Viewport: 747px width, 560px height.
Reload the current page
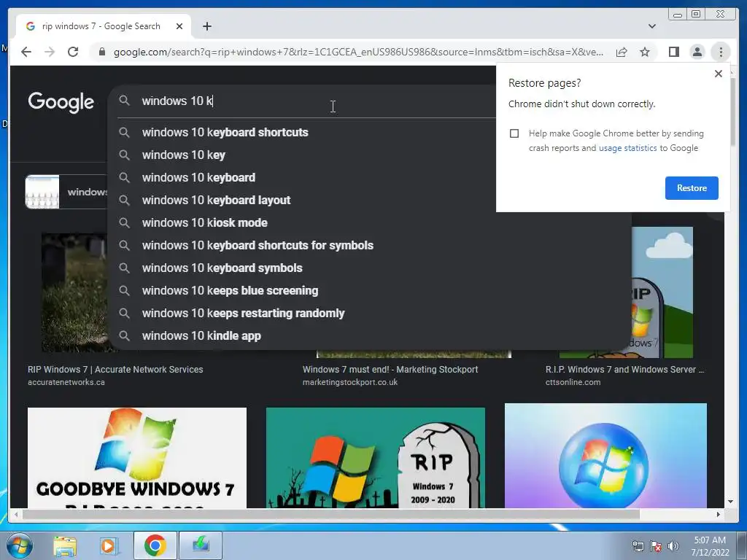coord(73,52)
